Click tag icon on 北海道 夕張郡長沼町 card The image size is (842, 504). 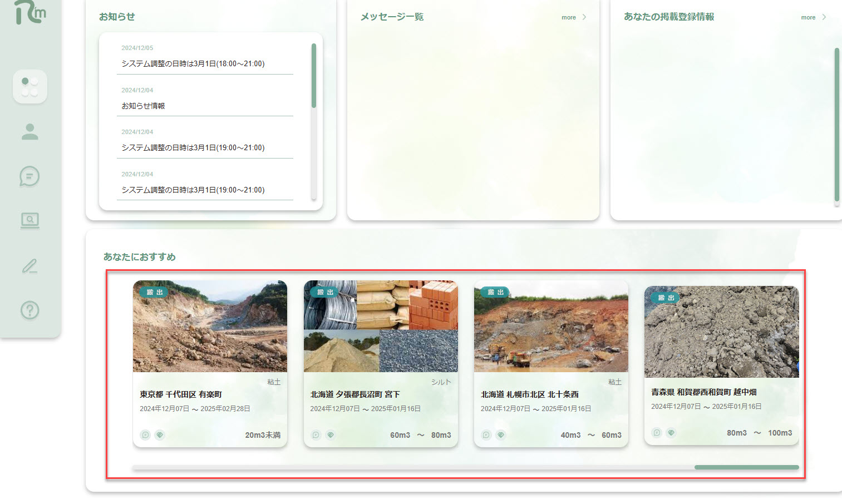331,435
